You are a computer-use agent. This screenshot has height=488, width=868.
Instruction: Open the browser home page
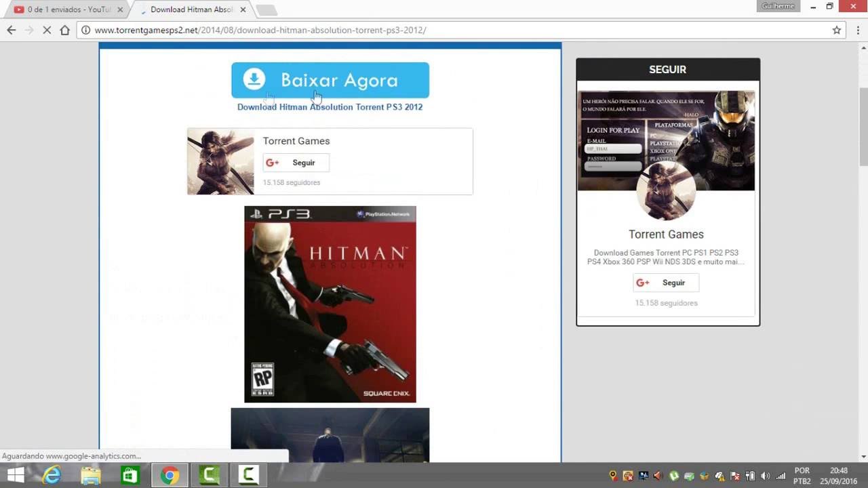tap(65, 30)
